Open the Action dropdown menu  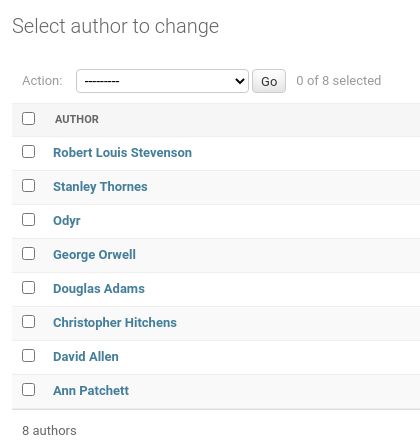162,81
